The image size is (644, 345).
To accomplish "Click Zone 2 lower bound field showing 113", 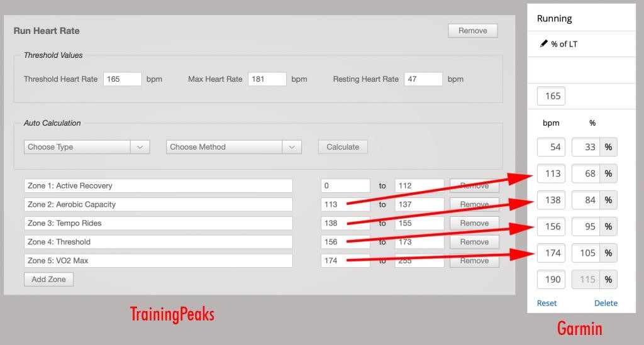I will 345,204.
